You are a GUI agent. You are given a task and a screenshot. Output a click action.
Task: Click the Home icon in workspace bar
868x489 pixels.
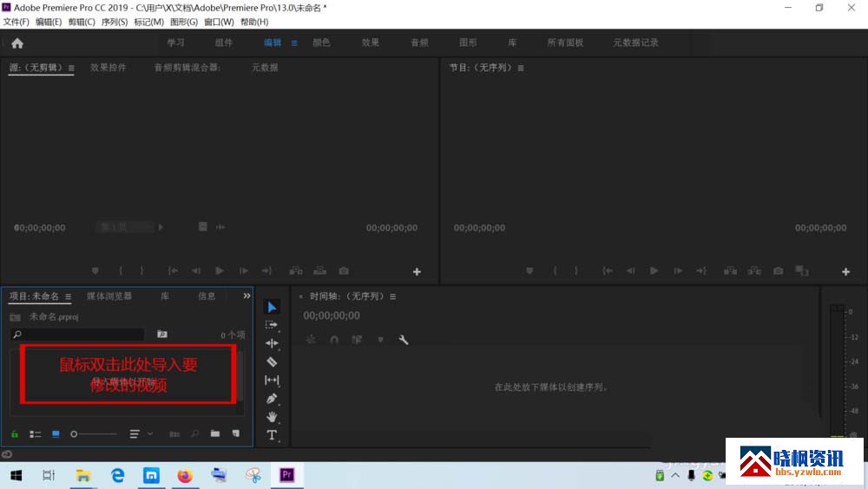pos(17,43)
